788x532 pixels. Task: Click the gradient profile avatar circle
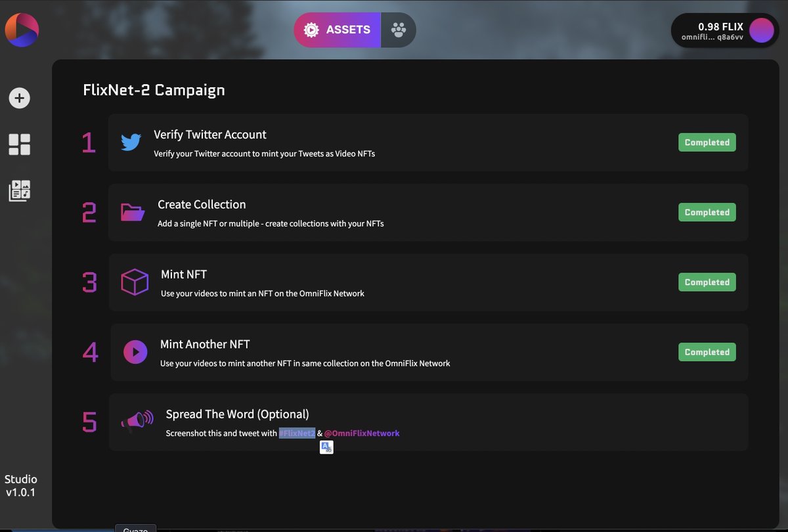[762, 31]
